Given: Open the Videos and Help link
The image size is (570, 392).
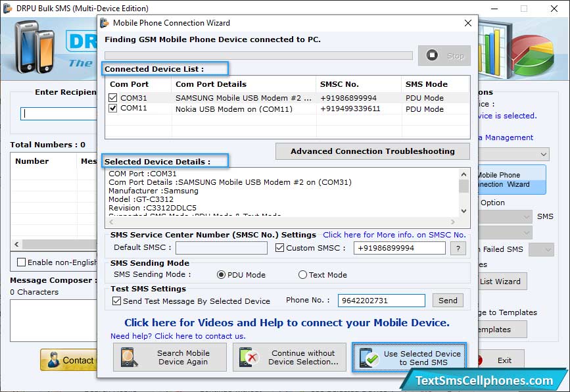Looking at the screenshot, I should pyautogui.click(x=287, y=323).
